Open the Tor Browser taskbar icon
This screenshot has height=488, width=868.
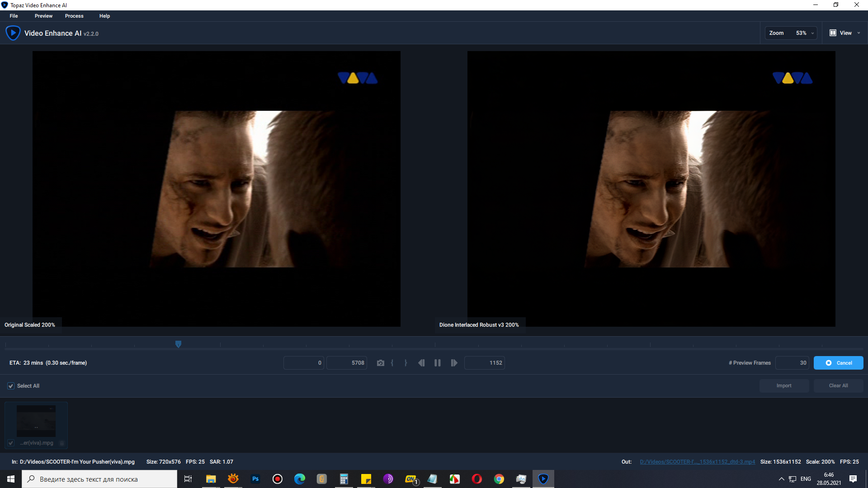pyautogui.click(x=388, y=479)
